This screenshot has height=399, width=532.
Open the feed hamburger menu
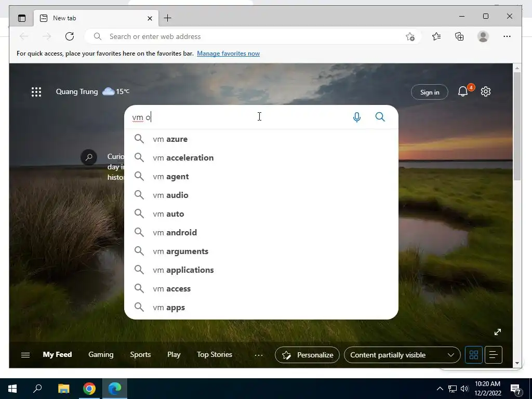(25, 355)
